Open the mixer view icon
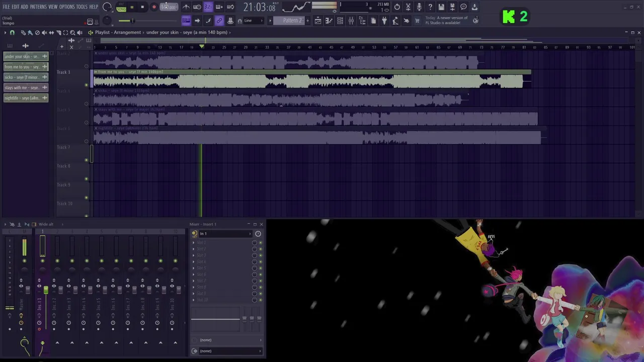 (x=351, y=21)
